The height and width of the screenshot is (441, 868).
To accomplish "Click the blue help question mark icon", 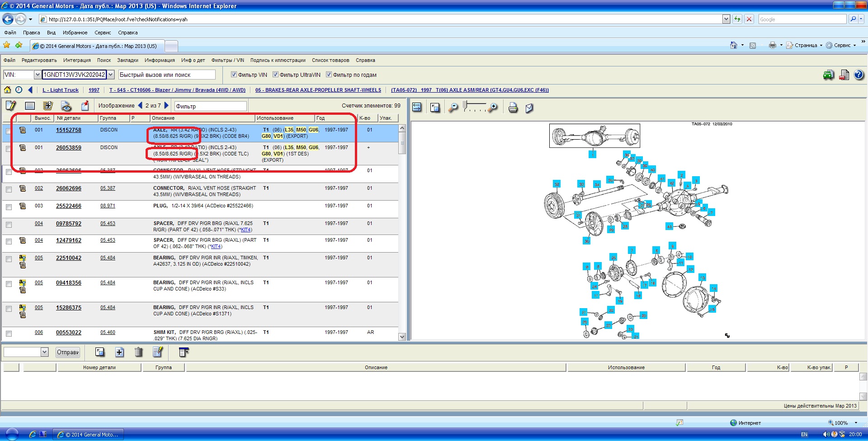I will (859, 75).
